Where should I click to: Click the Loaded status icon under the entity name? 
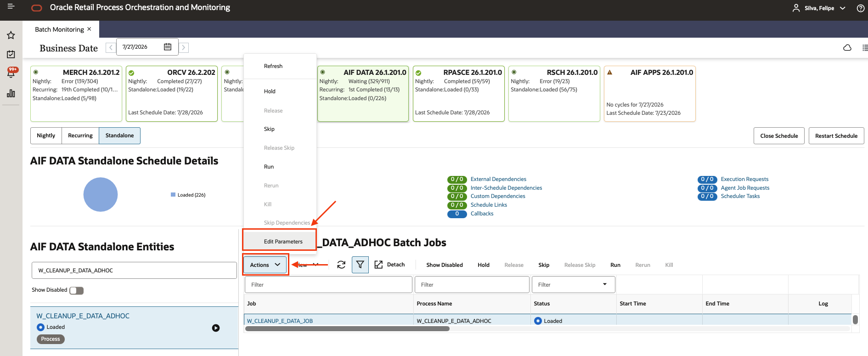tap(40, 327)
